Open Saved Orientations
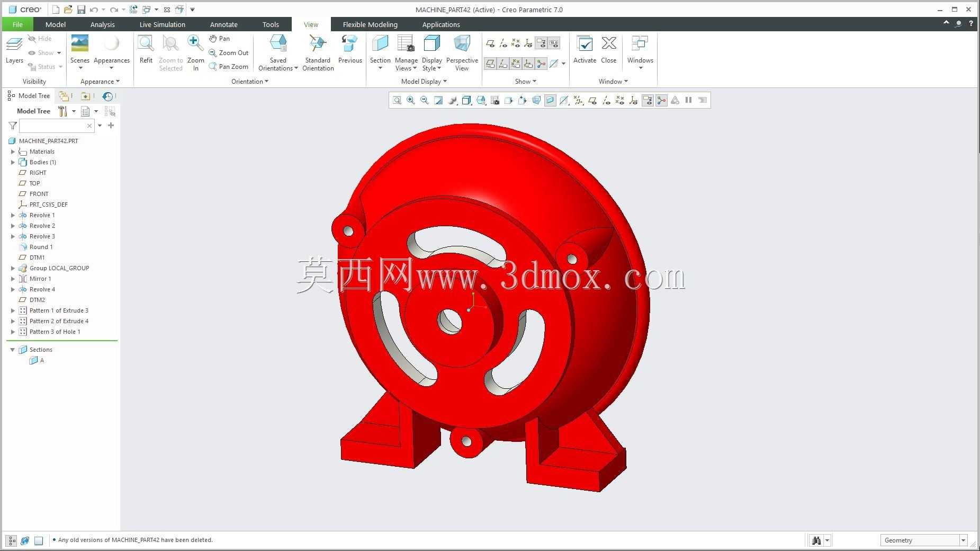 (x=278, y=53)
